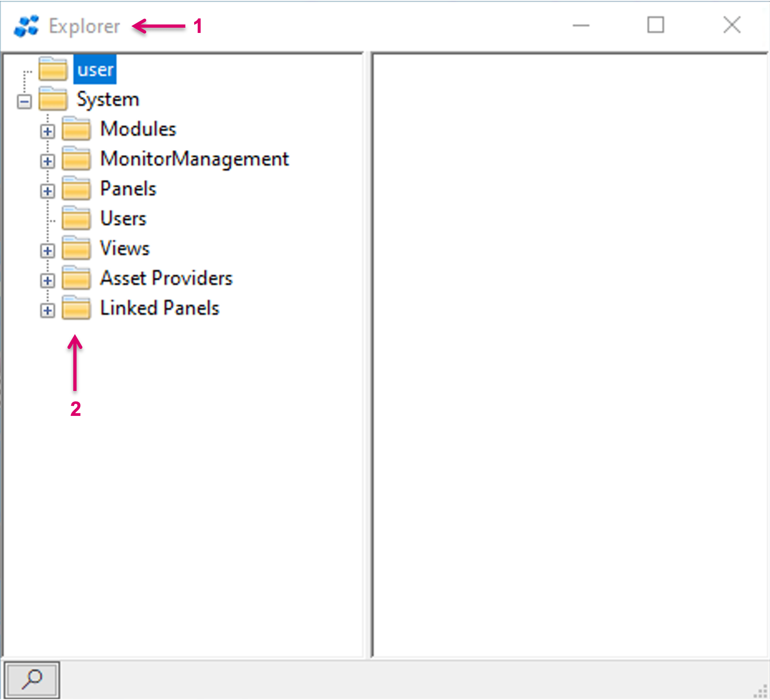Expand the Views folder node

(48, 251)
